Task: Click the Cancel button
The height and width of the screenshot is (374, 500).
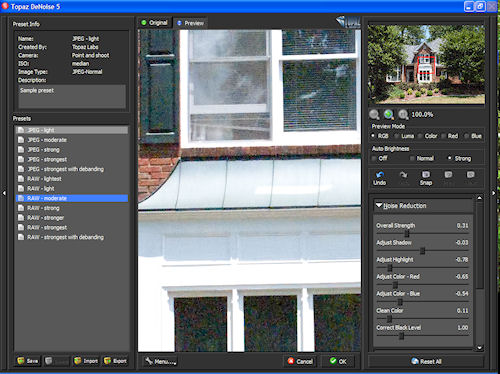Action: coord(300,361)
